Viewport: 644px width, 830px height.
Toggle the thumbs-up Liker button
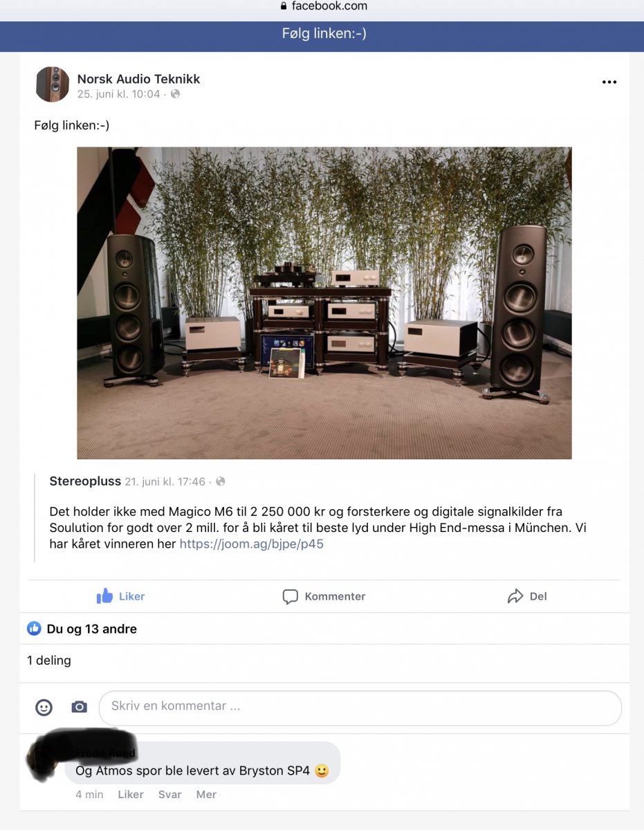[120, 596]
